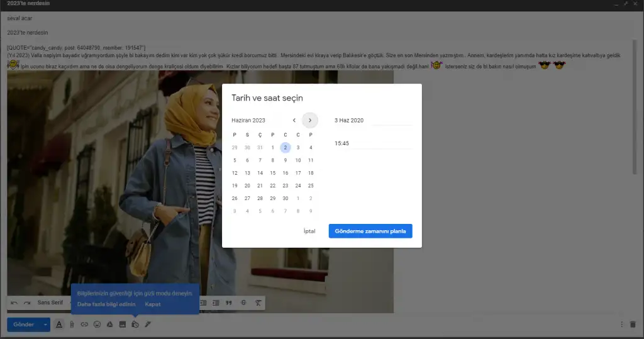Go to next month in calendar

coord(309,120)
